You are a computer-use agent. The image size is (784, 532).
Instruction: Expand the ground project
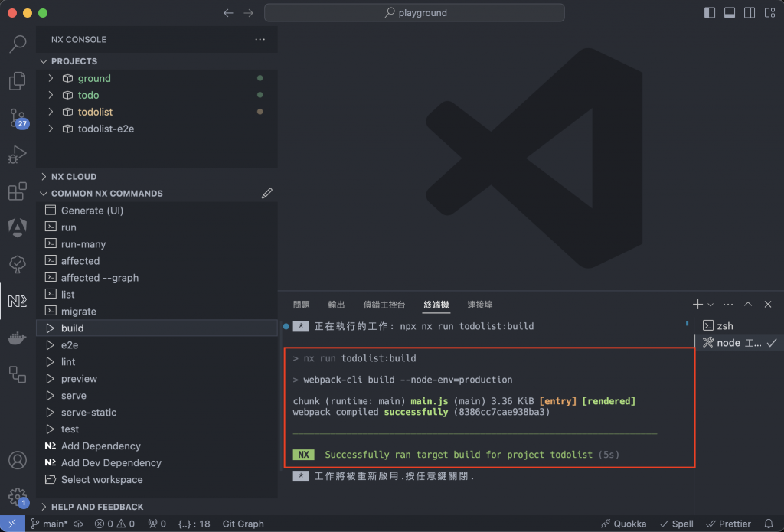(51, 78)
